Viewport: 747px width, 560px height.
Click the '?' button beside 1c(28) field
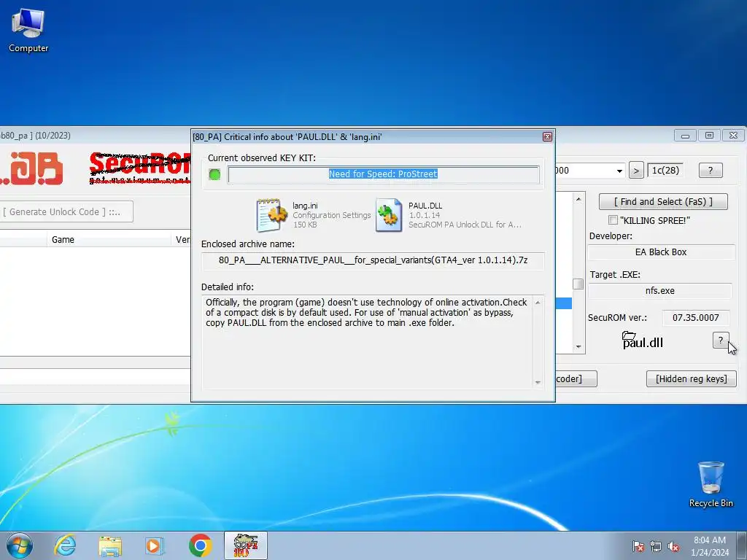711,171
